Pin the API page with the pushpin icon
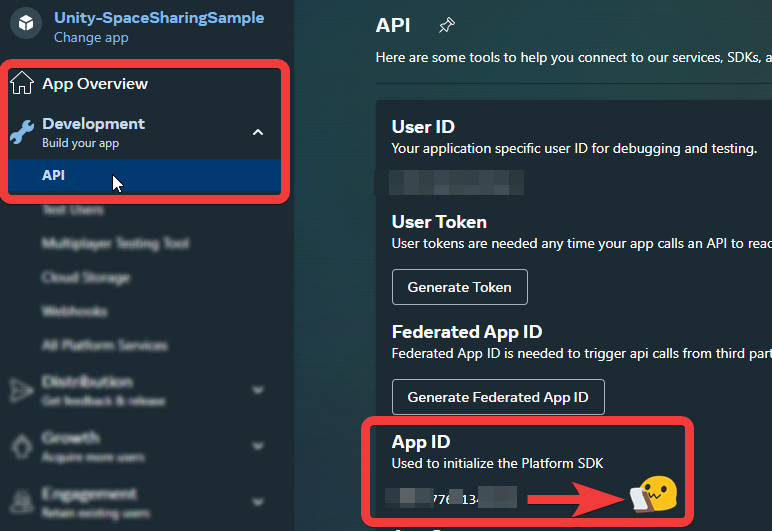The height and width of the screenshot is (531, 772). (447, 25)
